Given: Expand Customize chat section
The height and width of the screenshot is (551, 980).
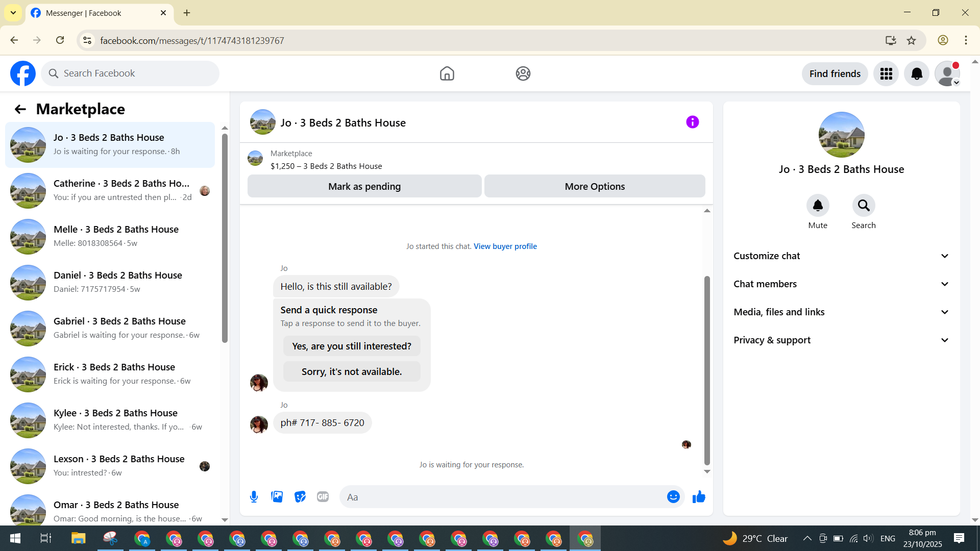Looking at the screenshot, I should 841,256.
